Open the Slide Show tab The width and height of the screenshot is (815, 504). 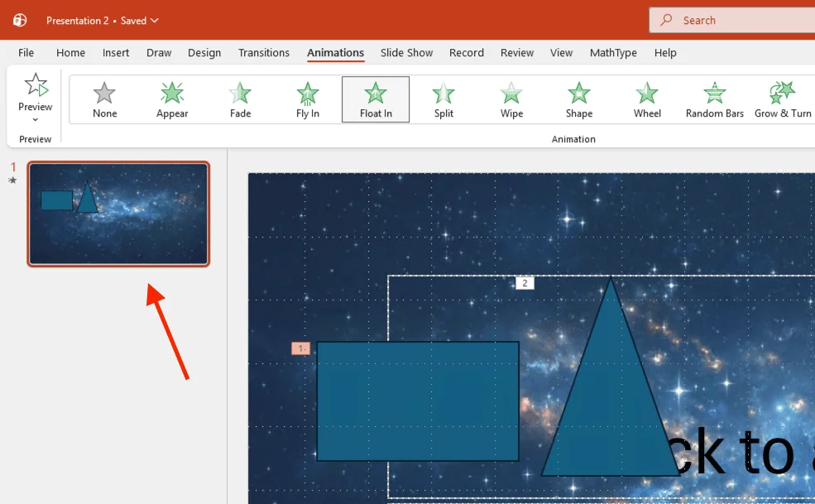point(406,52)
